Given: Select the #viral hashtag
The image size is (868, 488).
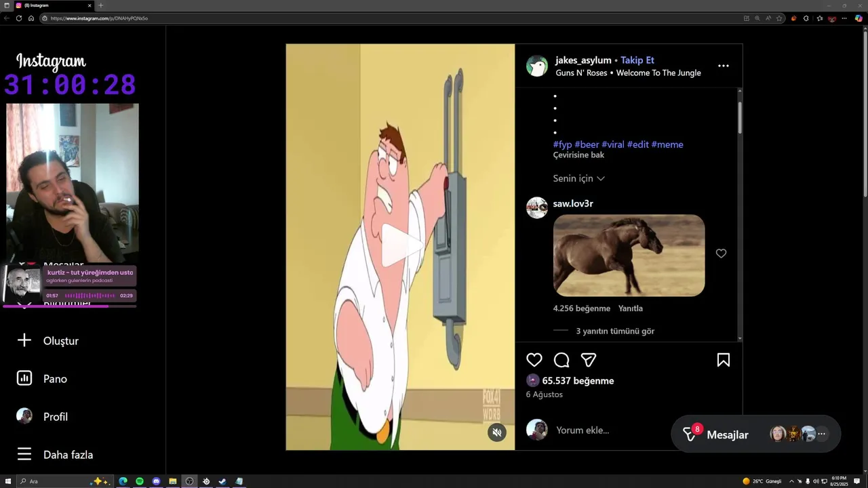Looking at the screenshot, I should tap(613, 144).
